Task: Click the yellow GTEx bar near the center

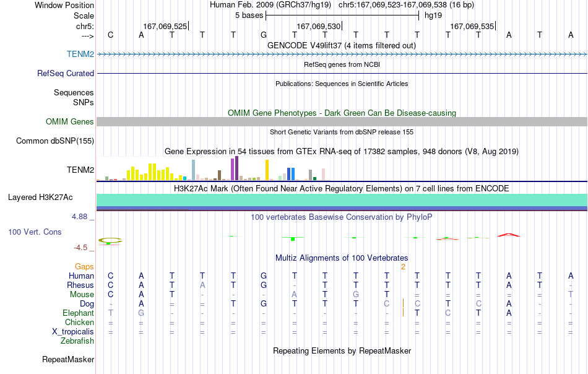Action: tap(267, 170)
